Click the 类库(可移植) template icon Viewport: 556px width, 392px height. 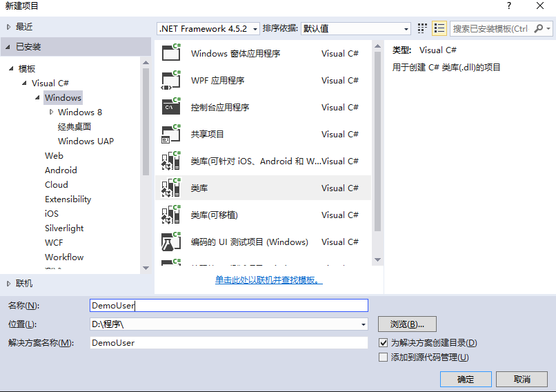pos(171,214)
